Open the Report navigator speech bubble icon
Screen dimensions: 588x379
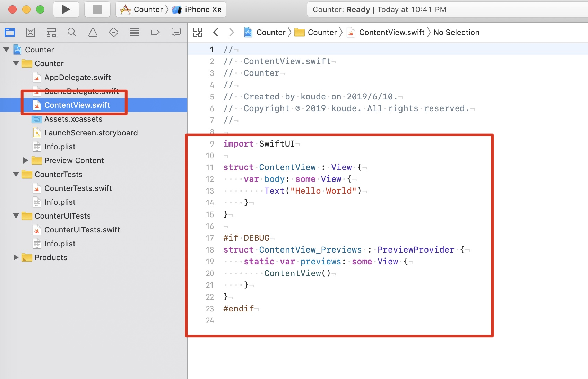(176, 32)
